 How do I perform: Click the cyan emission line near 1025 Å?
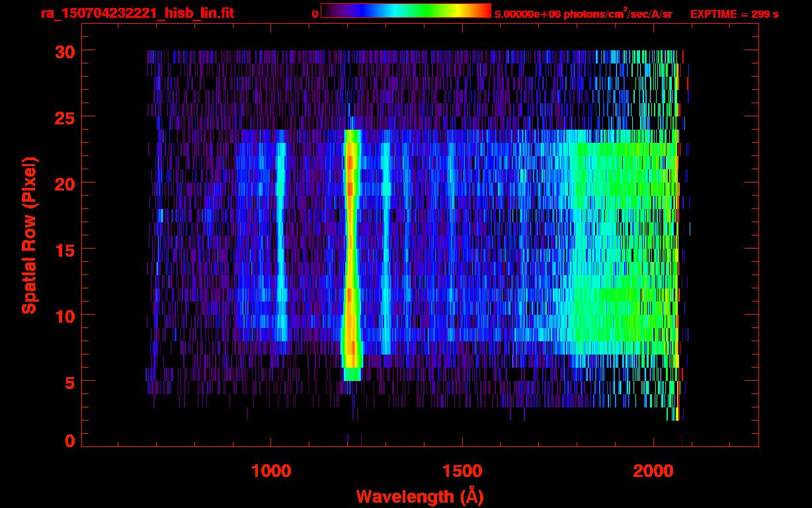pos(280,238)
